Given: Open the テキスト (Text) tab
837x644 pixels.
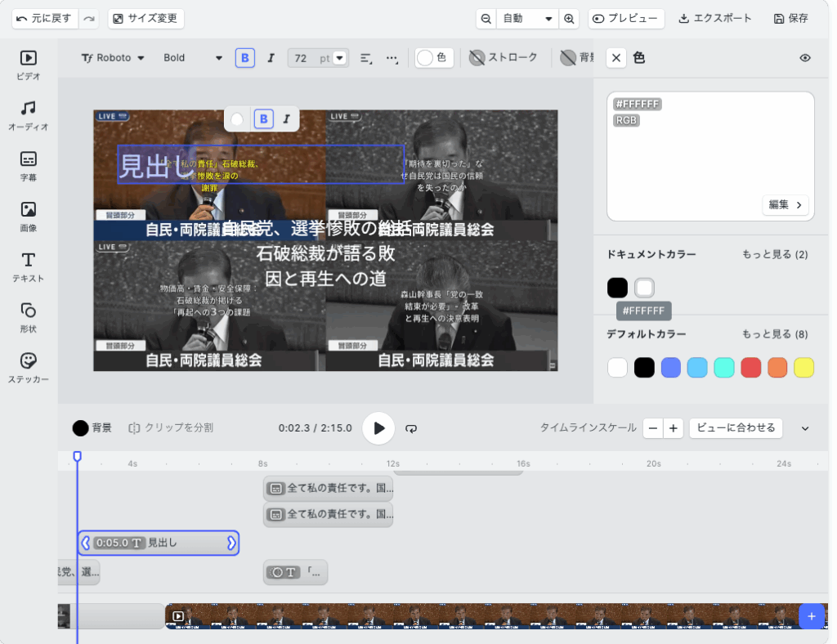Looking at the screenshot, I should click(29, 266).
